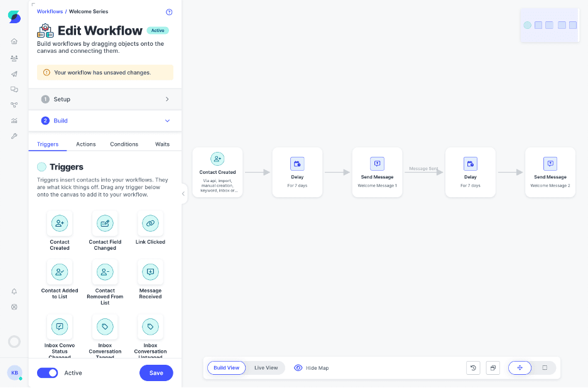This screenshot has width=588, height=388.
Task: Go to Workflows breadcrumb link
Action: tap(50, 12)
